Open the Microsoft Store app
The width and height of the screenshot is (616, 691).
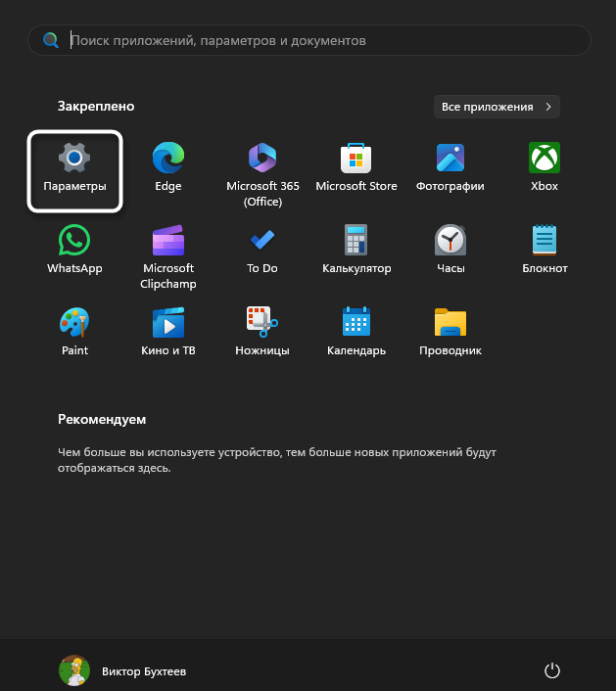pos(356,167)
